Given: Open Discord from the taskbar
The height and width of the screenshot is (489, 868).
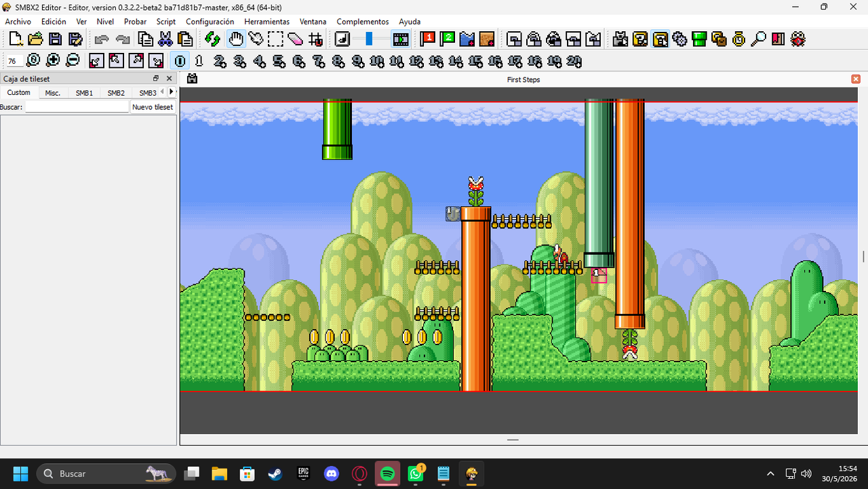Looking at the screenshot, I should 332,473.
